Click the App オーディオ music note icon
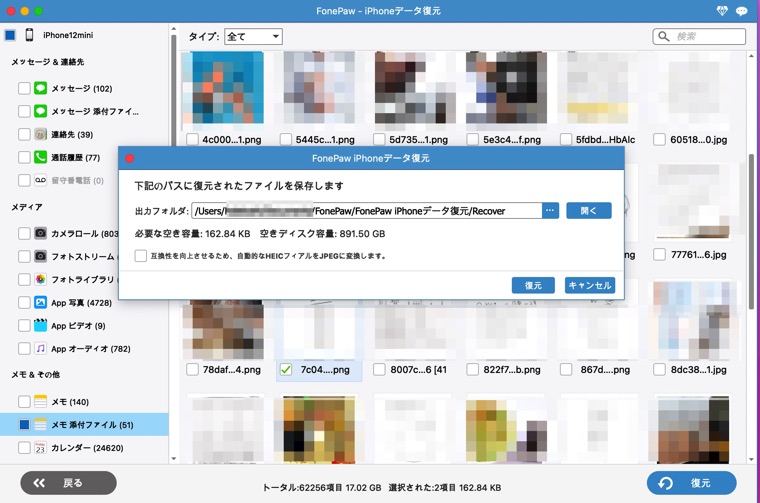This screenshot has width=760, height=503. click(40, 348)
